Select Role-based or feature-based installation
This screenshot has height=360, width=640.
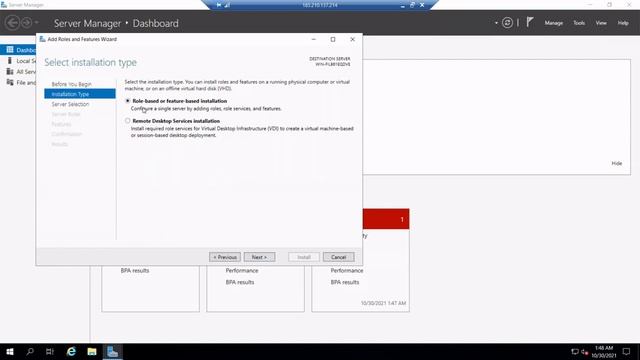128,101
